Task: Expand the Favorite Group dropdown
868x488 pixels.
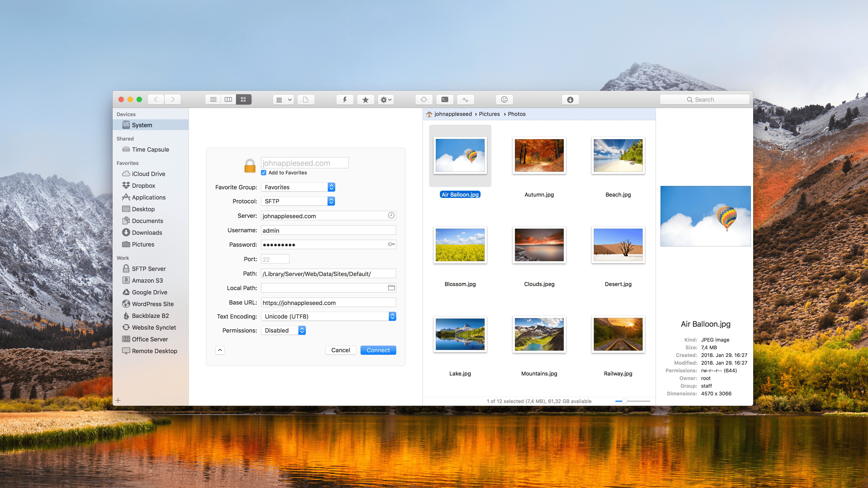Action: (x=332, y=186)
